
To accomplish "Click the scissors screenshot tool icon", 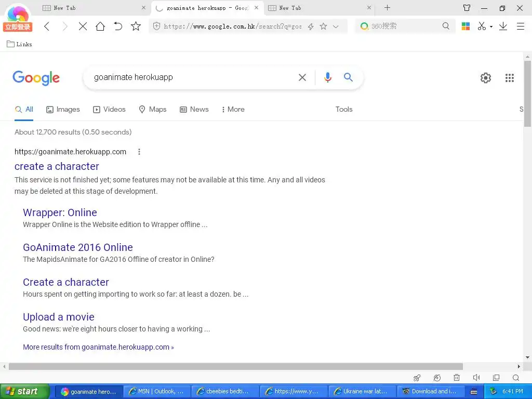I will tap(482, 26).
